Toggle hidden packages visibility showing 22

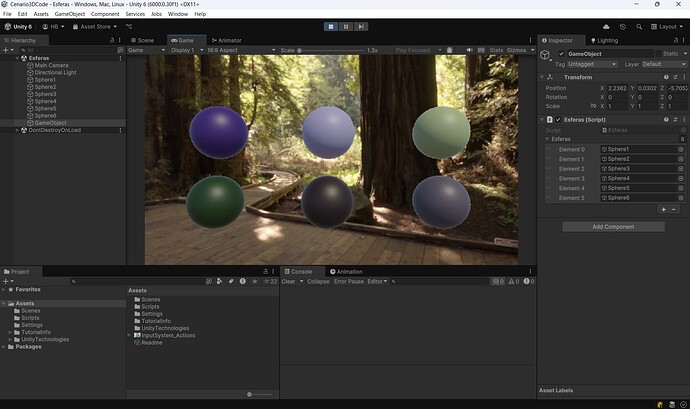[x=270, y=281]
